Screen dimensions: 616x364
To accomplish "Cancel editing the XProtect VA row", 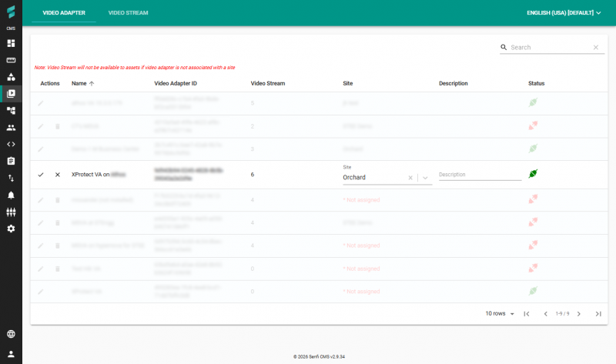I will point(58,175).
